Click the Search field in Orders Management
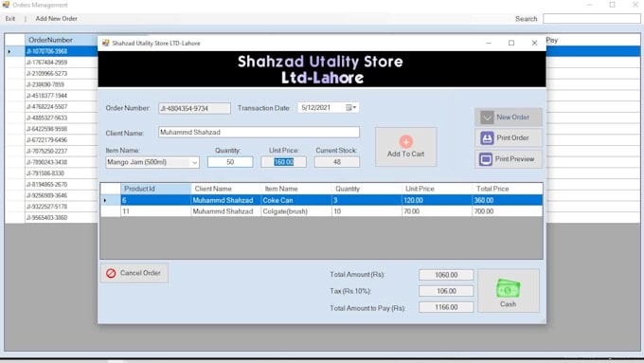644x363 pixels. tap(591, 19)
